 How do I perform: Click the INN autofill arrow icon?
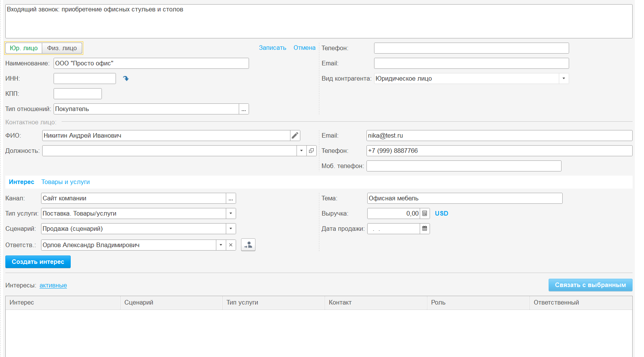coord(126,79)
